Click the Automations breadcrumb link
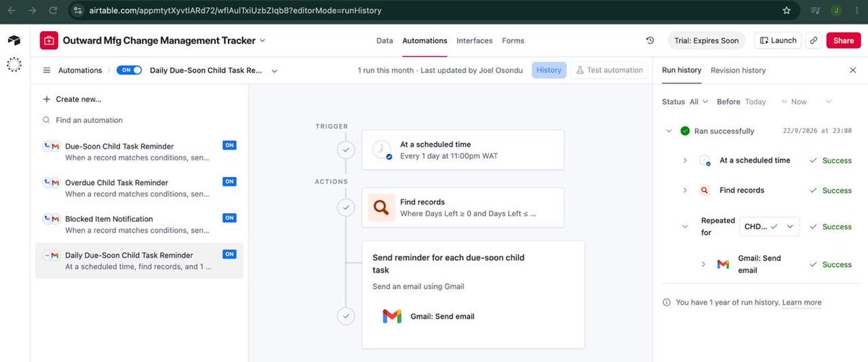The width and height of the screenshot is (868, 362). click(80, 70)
